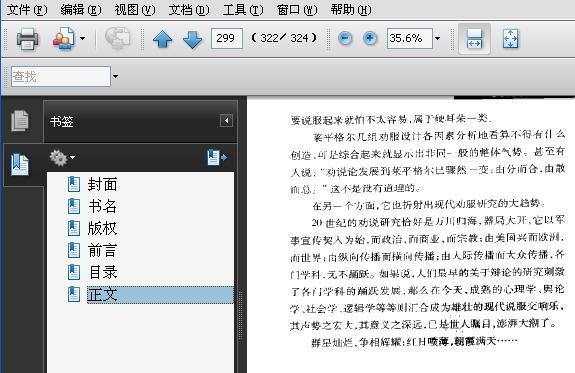This screenshot has width=575, height=373.
Task: Select the highlighted 正文 bookmark
Action: click(x=160, y=295)
